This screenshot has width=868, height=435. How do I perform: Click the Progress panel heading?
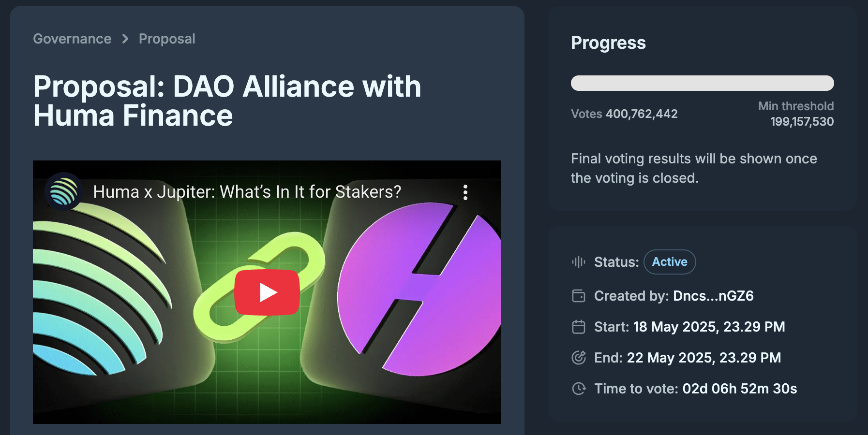[x=608, y=43]
